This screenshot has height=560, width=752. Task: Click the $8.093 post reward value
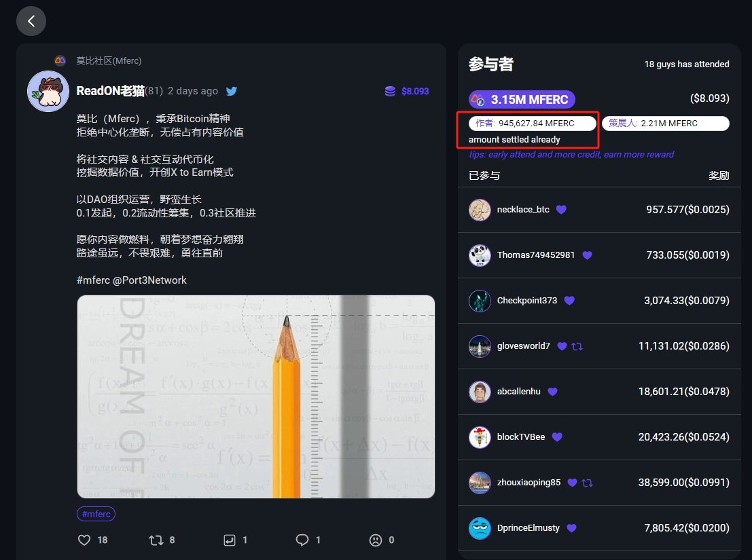pos(415,91)
